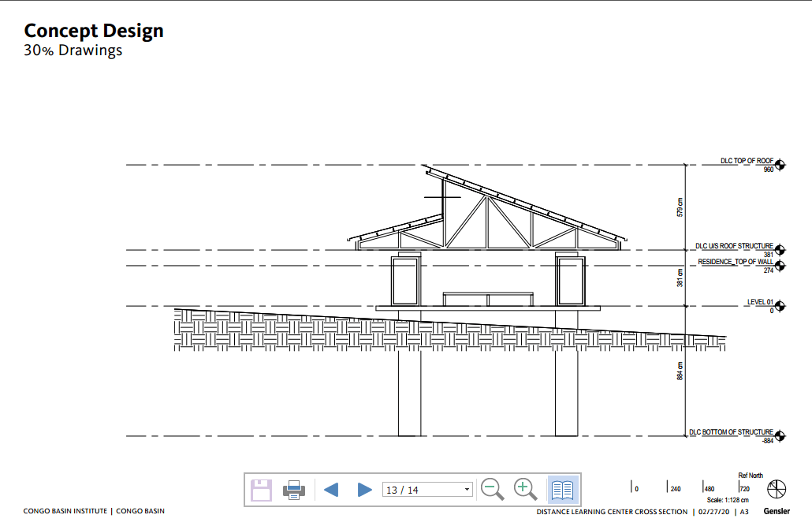Zoom in with the plus magnifier
Image resolution: width=812 pixels, height=526 pixels.
point(525,490)
